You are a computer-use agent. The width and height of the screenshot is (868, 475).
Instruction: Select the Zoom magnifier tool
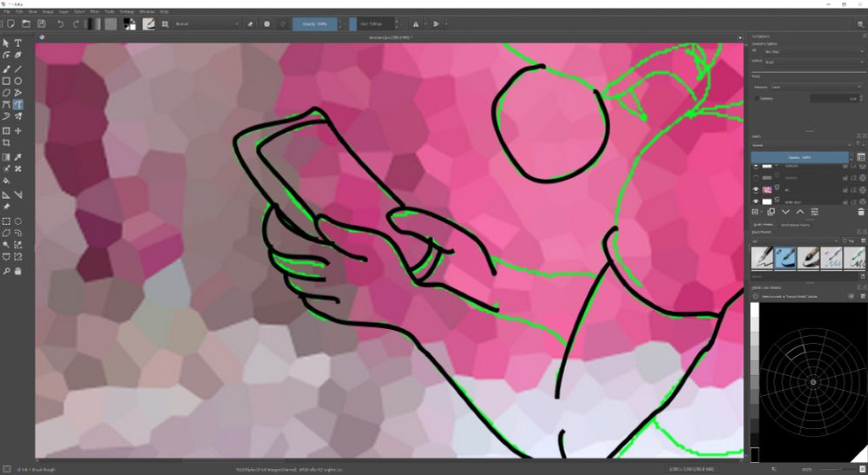(x=6, y=271)
